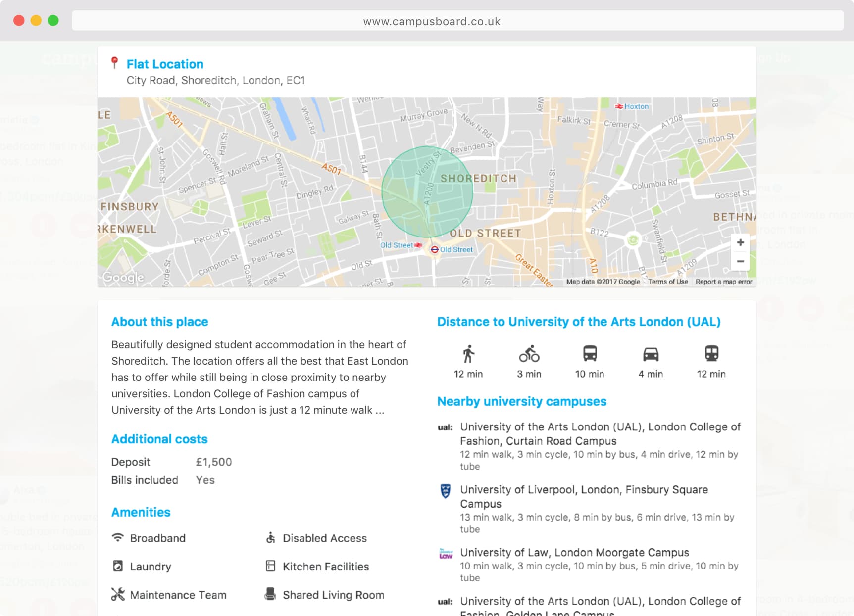Viewport: 854px width, 616px height.
Task: Click the Shared Living Room amenity label
Action: tap(334, 594)
